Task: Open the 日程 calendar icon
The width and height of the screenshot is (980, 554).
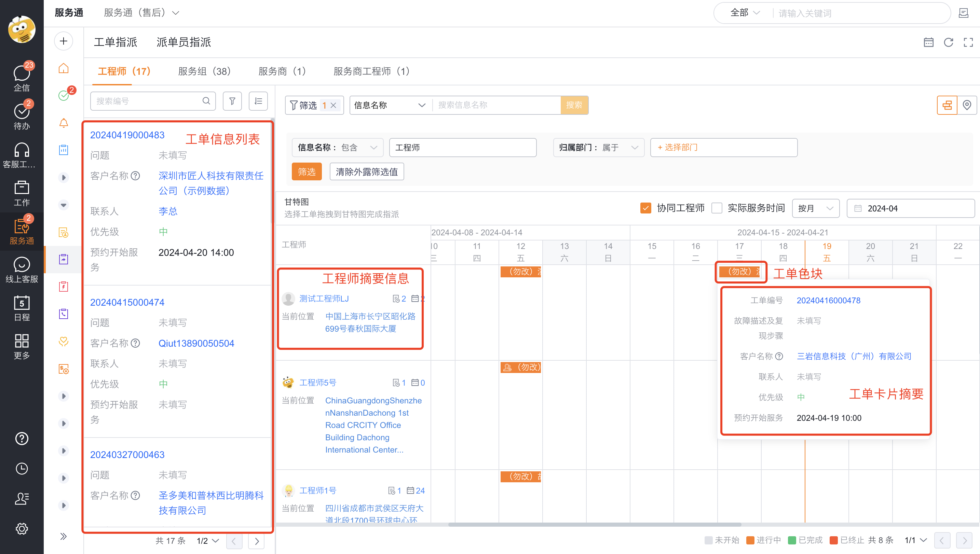Action: point(22,303)
